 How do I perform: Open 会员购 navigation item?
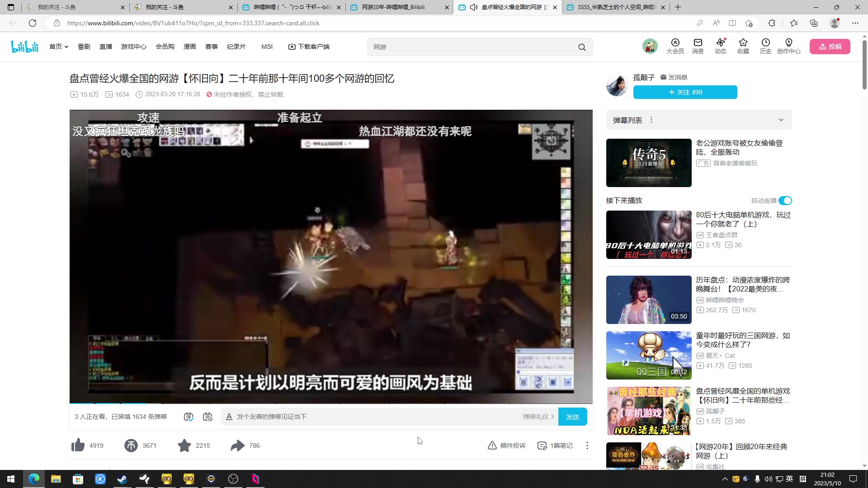165,47
